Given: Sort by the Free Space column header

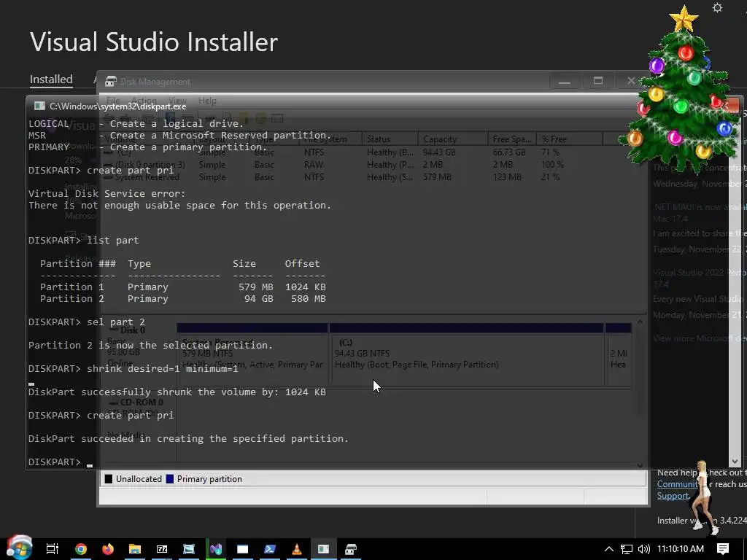Looking at the screenshot, I should coord(512,139).
